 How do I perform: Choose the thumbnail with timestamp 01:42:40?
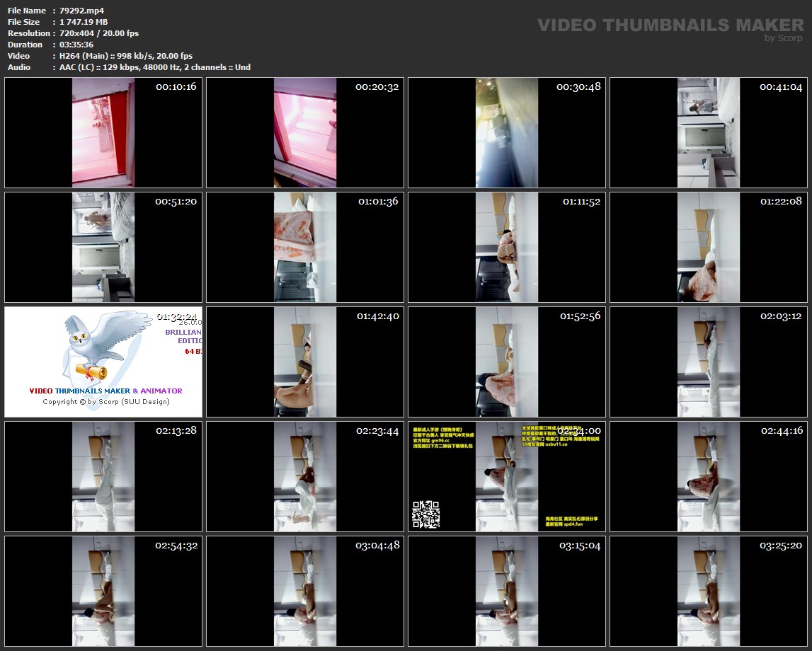pyautogui.click(x=305, y=362)
